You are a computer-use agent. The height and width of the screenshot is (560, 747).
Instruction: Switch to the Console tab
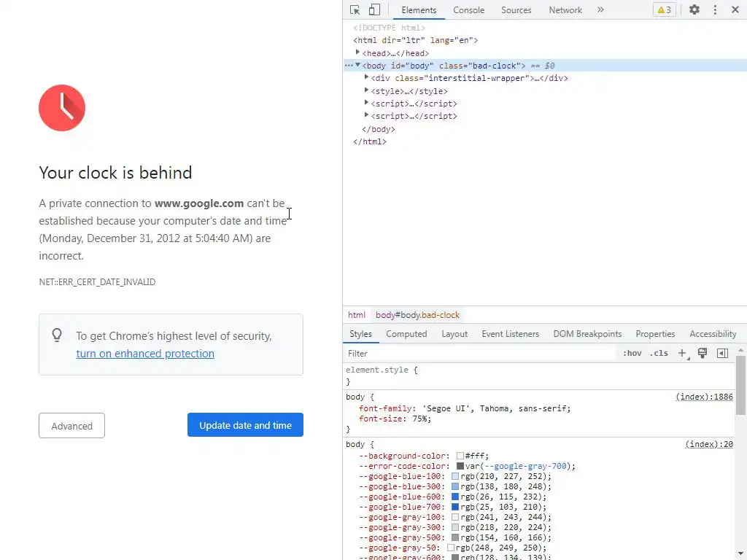(468, 10)
